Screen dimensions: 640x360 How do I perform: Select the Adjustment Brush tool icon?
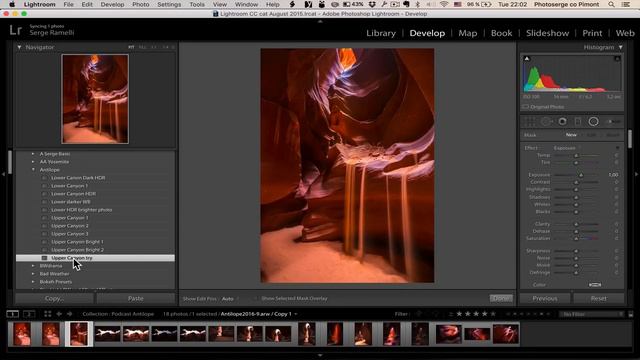(613, 122)
